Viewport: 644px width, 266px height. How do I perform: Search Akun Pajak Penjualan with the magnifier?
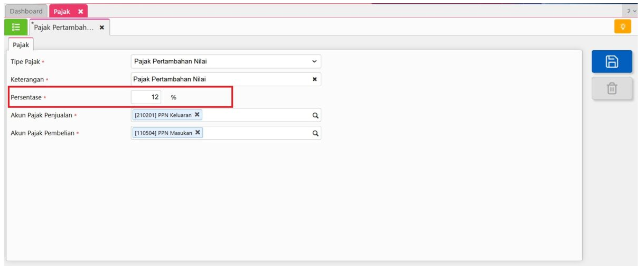coord(315,115)
